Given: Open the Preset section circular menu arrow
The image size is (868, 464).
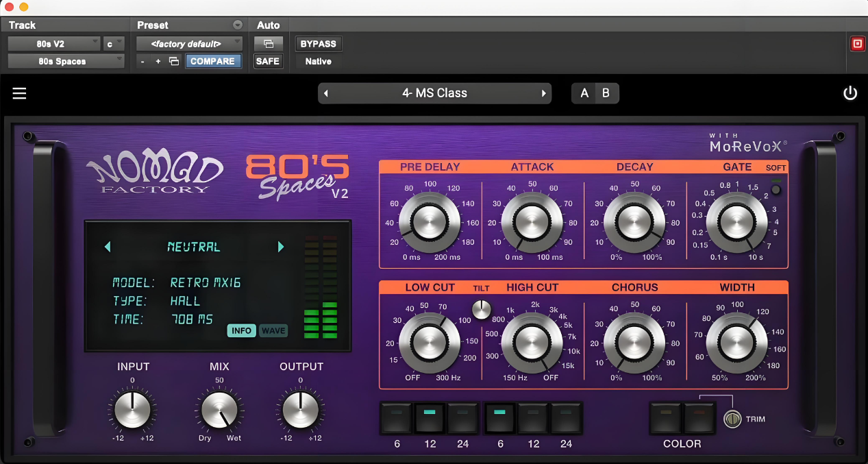Looking at the screenshot, I should (x=238, y=25).
